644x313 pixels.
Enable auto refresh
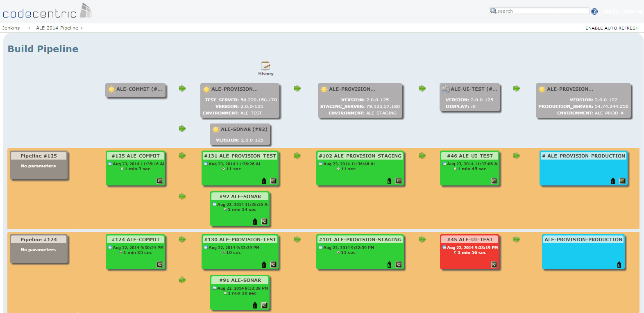click(612, 28)
